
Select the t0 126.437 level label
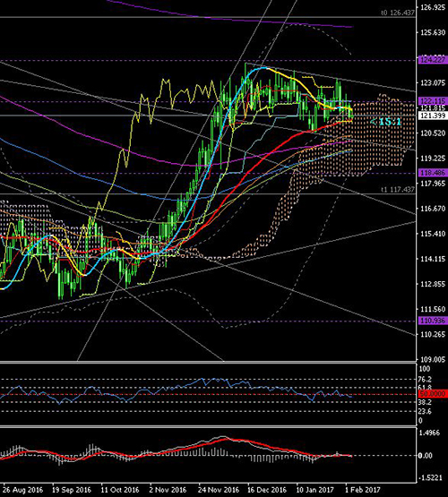[x=398, y=13]
